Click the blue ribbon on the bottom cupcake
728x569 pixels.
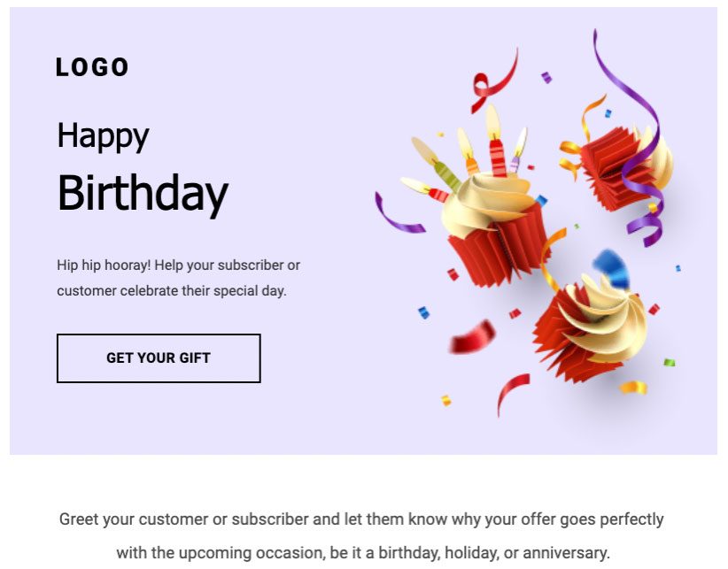tap(613, 265)
